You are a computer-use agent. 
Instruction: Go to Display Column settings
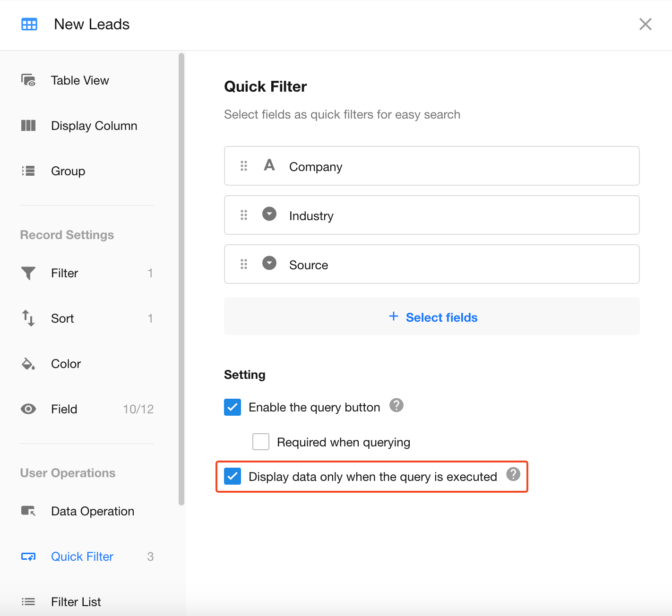[x=94, y=126]
